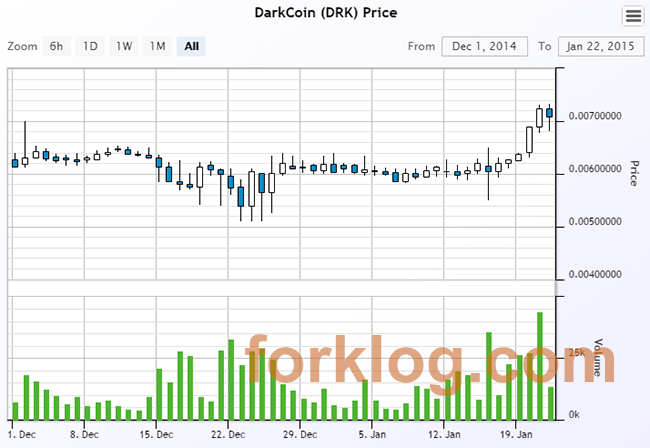
Task: Click the Zoom label
Action: point(22,46)
